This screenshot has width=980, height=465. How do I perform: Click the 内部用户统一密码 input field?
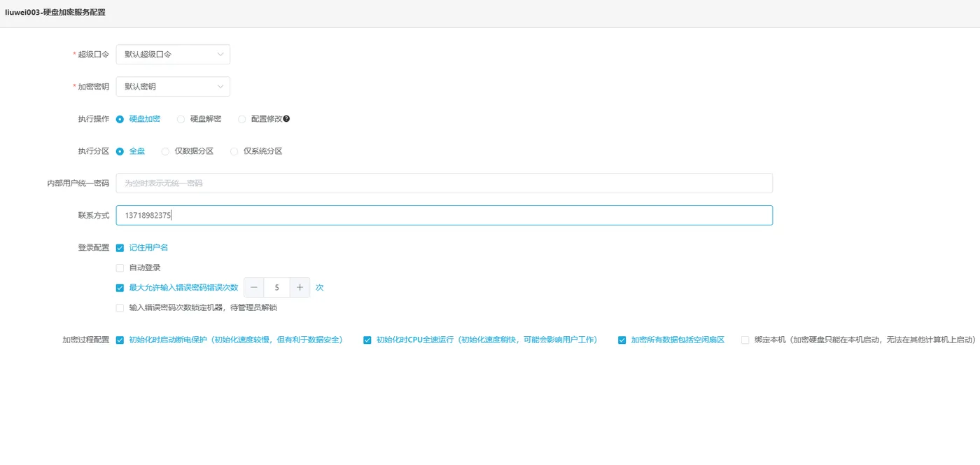point(444,183)
